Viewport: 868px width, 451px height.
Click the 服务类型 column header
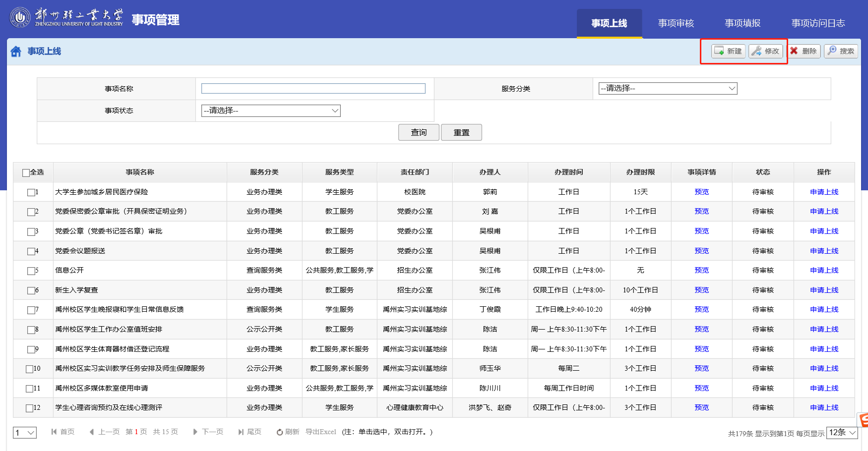(340, 172)
